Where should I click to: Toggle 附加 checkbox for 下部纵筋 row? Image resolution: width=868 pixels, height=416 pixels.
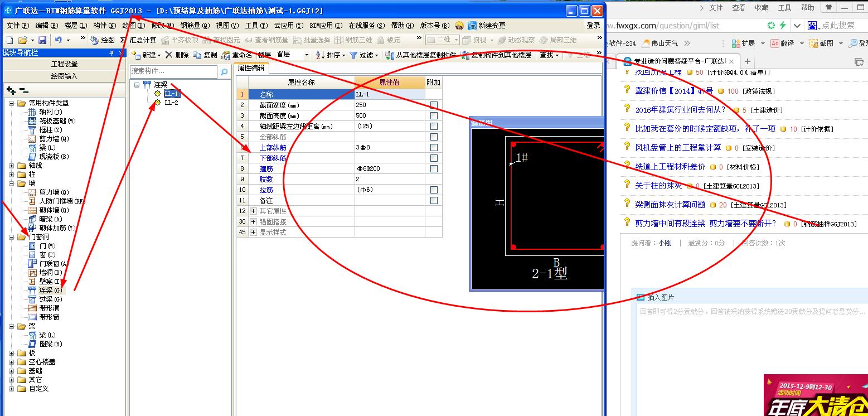(434, 158)
